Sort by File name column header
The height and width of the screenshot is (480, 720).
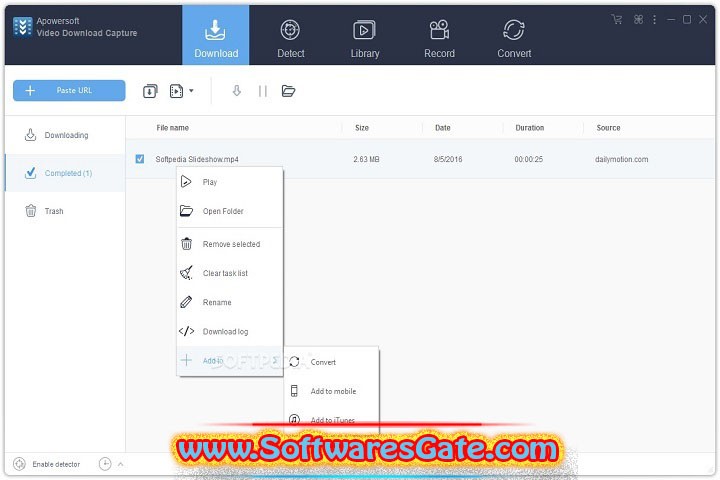coord(172,128)
